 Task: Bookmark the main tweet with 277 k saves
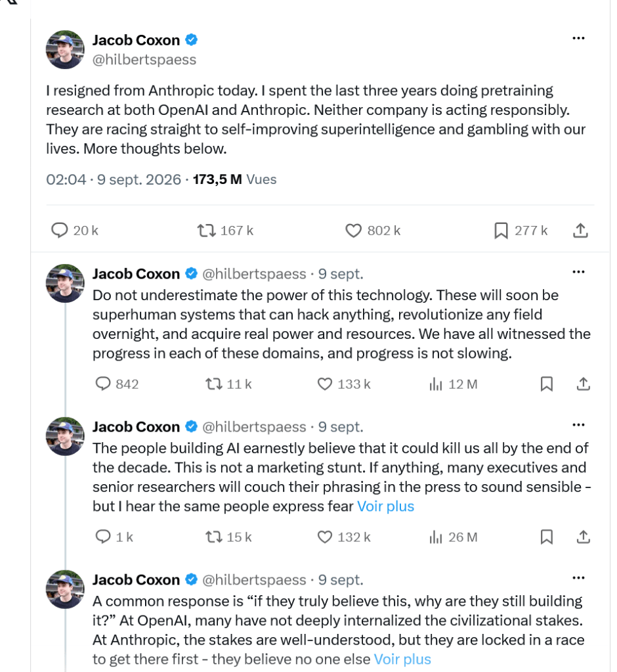point(501,231)
